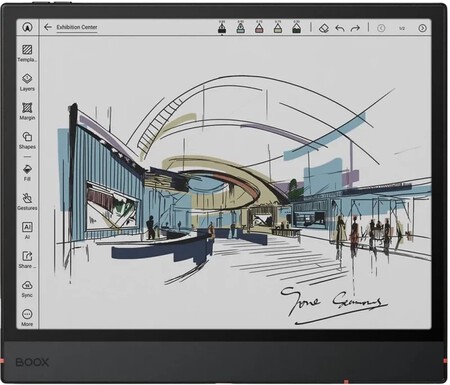
Task: Open the Layers panel
Action: pyautogui.click(x=27, y=82)
